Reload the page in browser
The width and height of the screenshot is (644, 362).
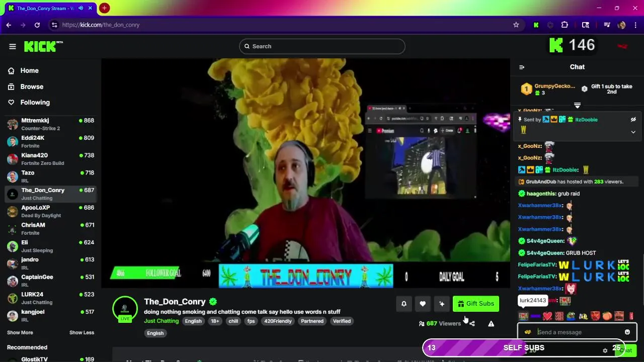point(37,25)
